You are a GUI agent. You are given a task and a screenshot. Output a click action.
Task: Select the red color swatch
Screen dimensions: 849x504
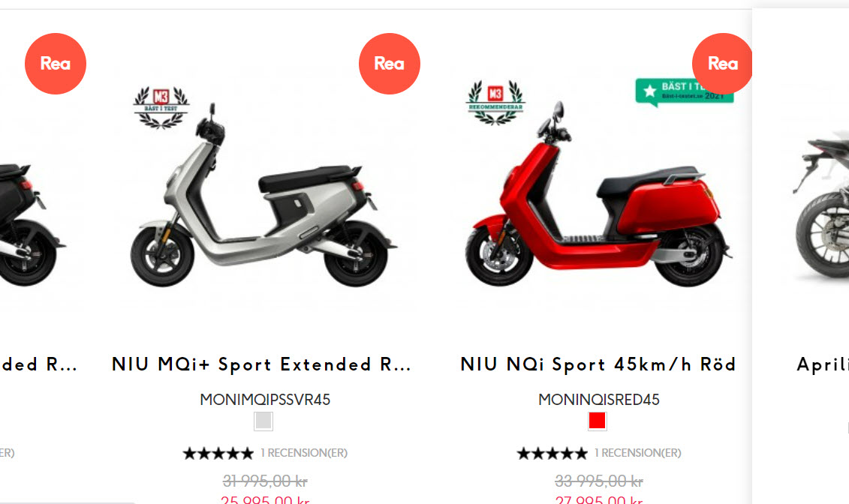598,421
